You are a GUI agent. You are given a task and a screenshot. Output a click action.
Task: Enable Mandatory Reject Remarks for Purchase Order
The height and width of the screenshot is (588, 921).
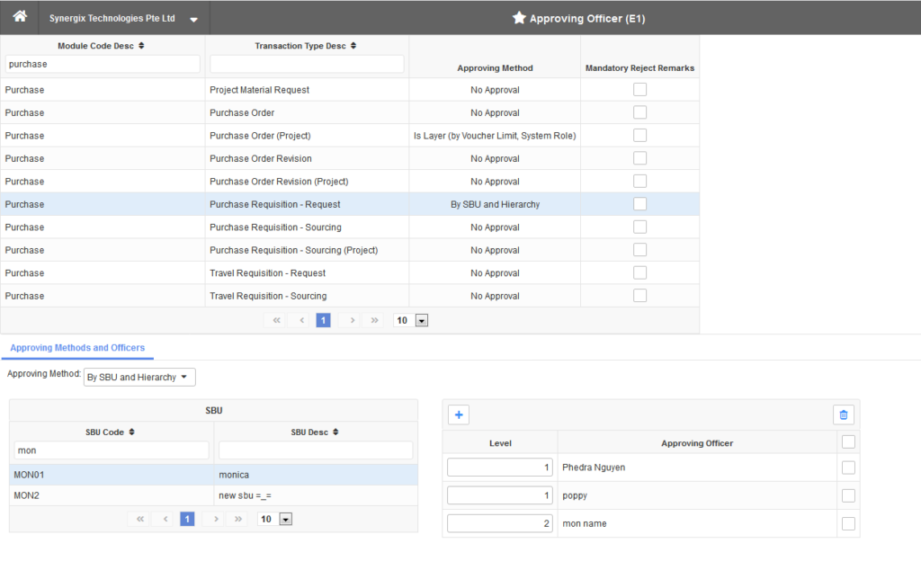639,111
